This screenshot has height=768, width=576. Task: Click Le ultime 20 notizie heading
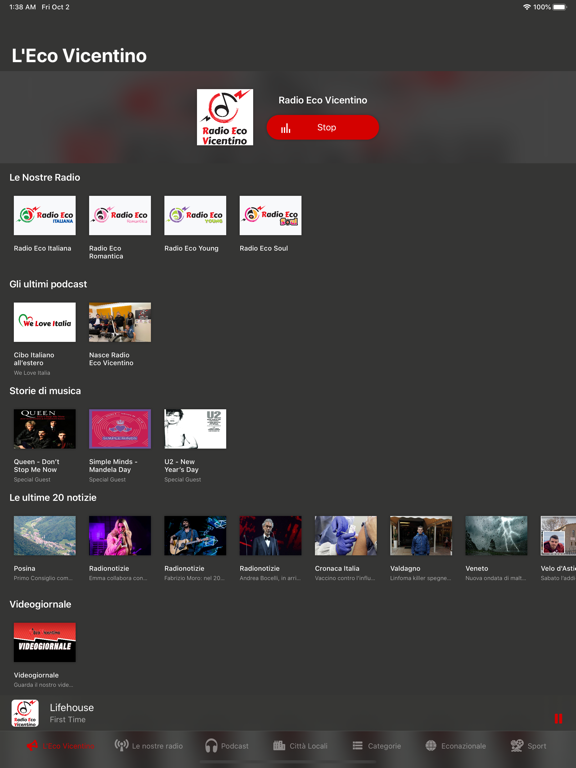pos(53,498)
